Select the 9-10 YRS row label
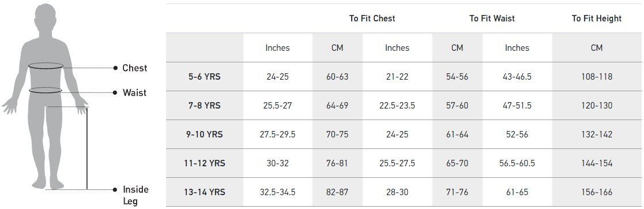 point(204,134)
